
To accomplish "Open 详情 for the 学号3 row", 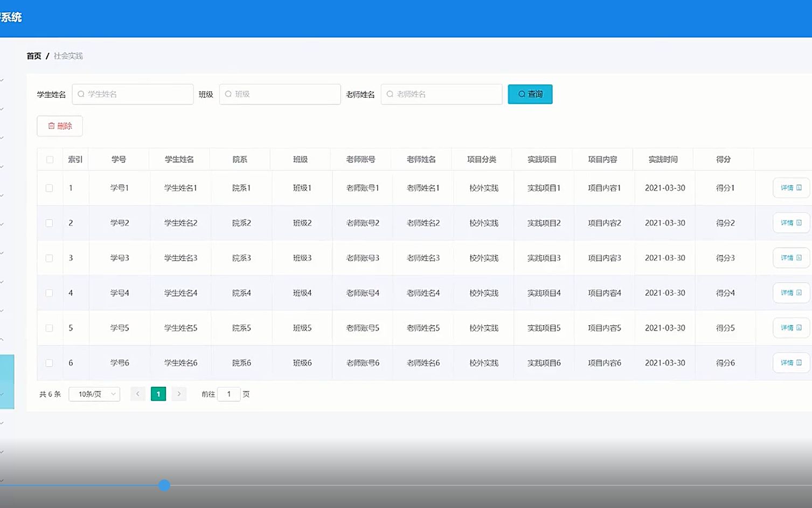I will [x=791, y=258].
